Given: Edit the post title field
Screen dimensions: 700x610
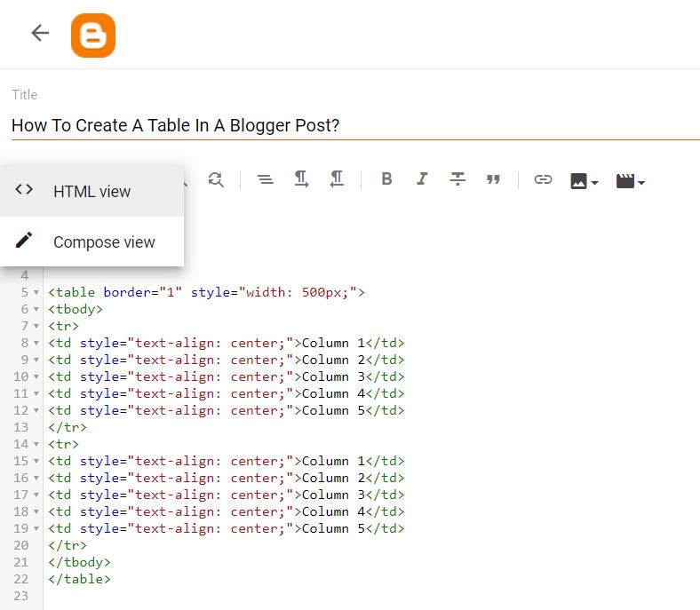Looking at the screenshot, I should pyautogui.click(x=355, y=125).
